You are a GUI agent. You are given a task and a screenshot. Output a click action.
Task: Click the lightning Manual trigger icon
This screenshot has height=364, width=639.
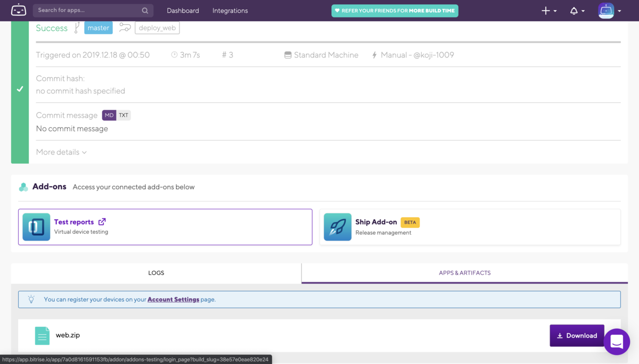[374, 55]
